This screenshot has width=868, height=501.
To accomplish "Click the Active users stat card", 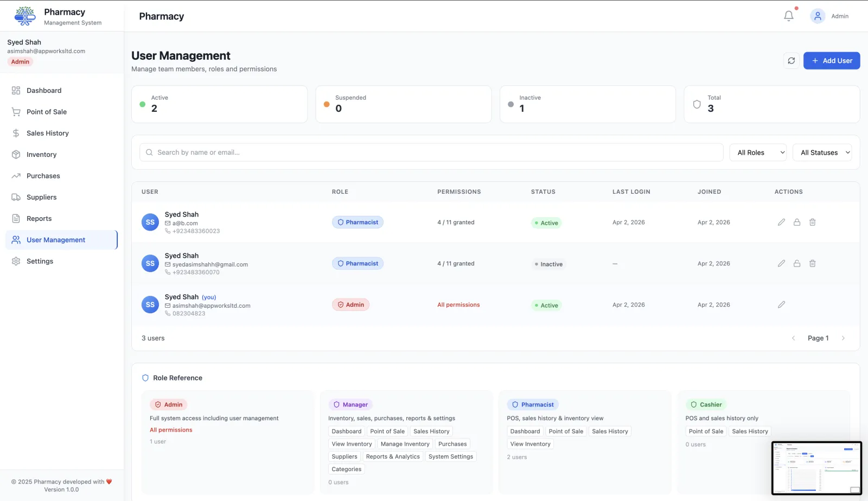I will 220,104.
